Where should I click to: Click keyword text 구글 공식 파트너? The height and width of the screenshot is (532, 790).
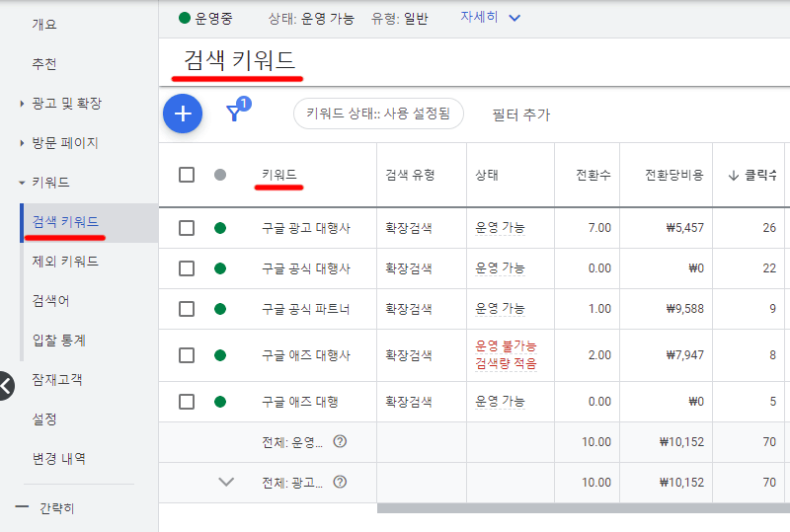(306, 309)
